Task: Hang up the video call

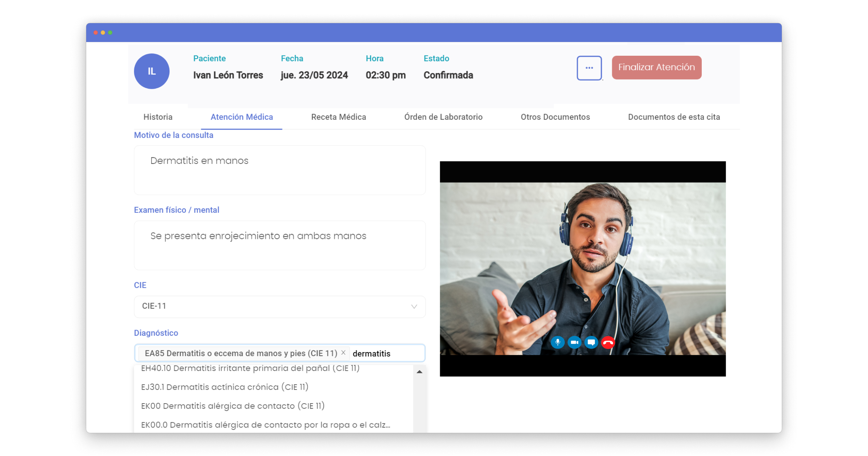Action: 608,342
